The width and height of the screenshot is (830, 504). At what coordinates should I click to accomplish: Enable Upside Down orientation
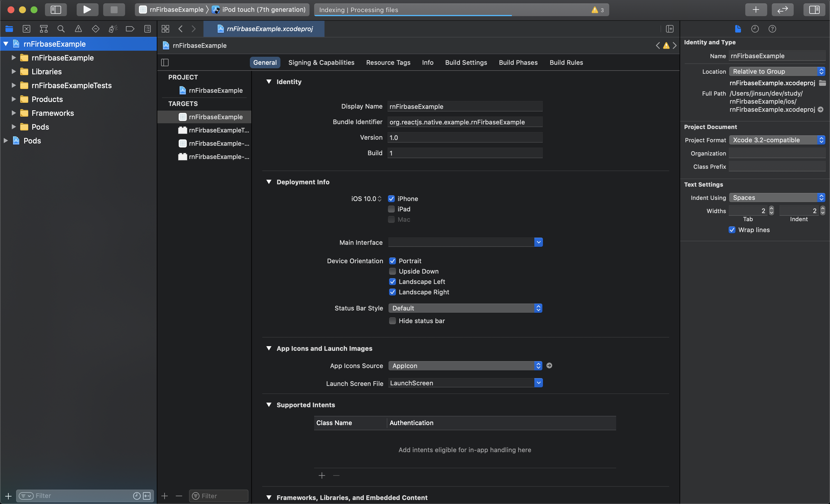coord(393,271)
